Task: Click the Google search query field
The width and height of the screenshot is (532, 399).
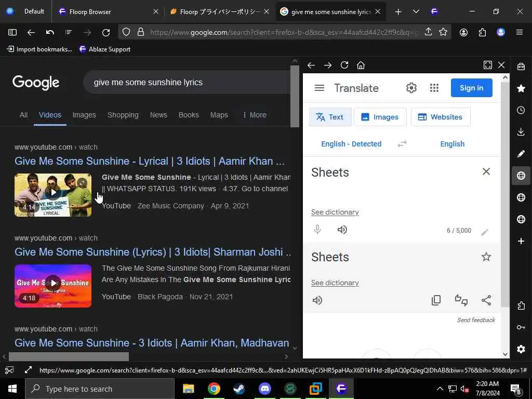Action: tap(187, 83)
